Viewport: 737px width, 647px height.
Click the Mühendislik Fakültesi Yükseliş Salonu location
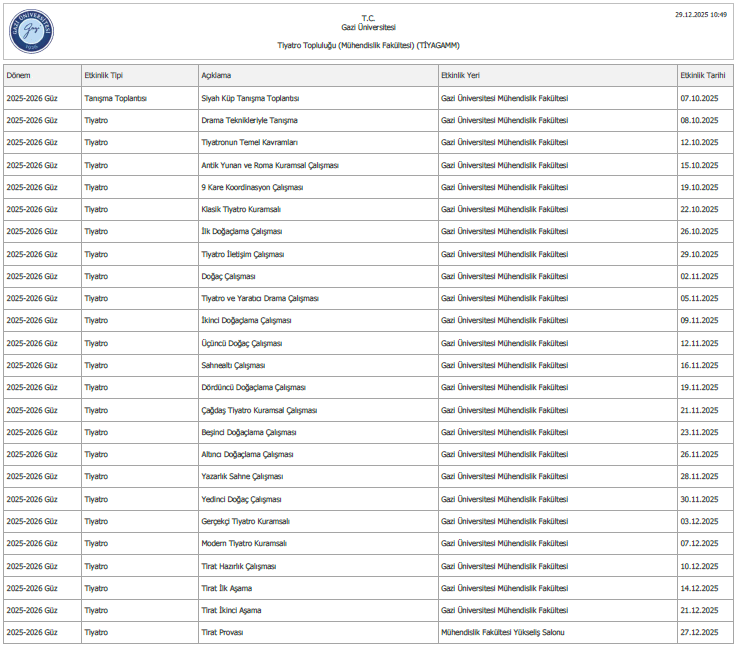[x=509, y=633]
